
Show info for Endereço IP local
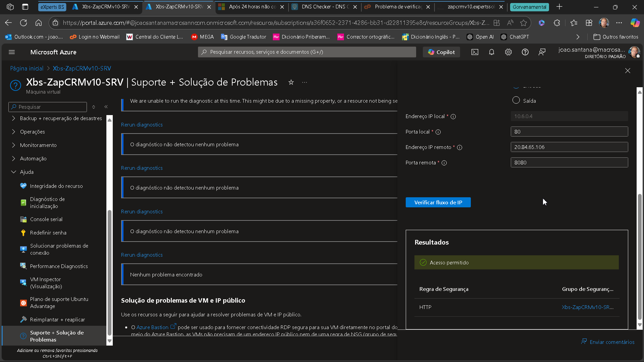click(453, 116)
